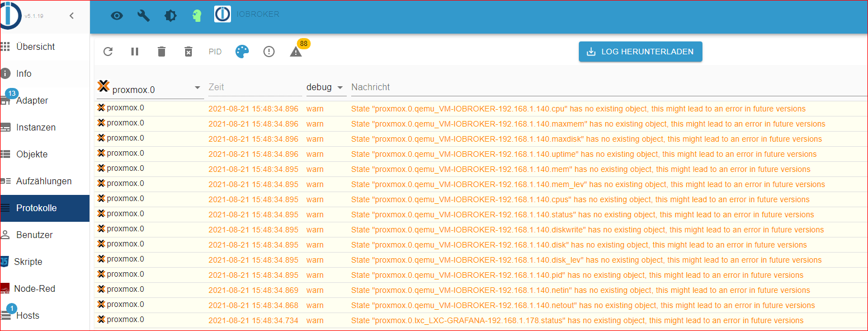Pause the log output

(135, 52)
